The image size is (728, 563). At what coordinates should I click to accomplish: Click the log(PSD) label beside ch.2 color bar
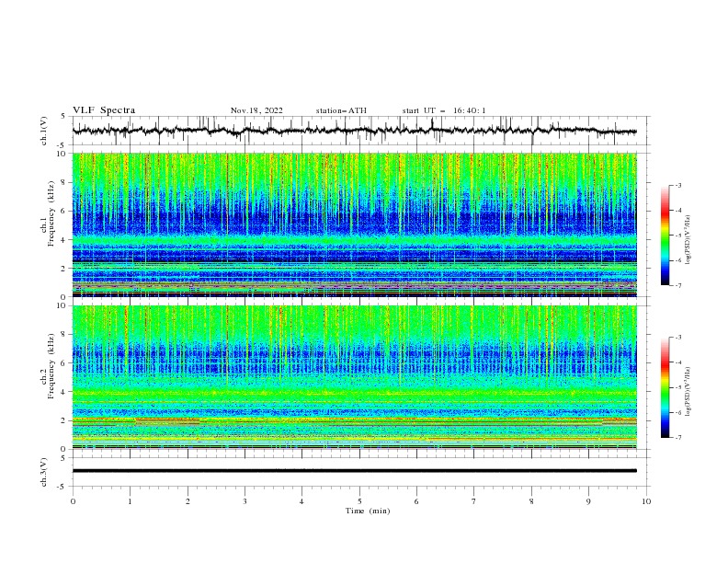click(x=688, y=392)
